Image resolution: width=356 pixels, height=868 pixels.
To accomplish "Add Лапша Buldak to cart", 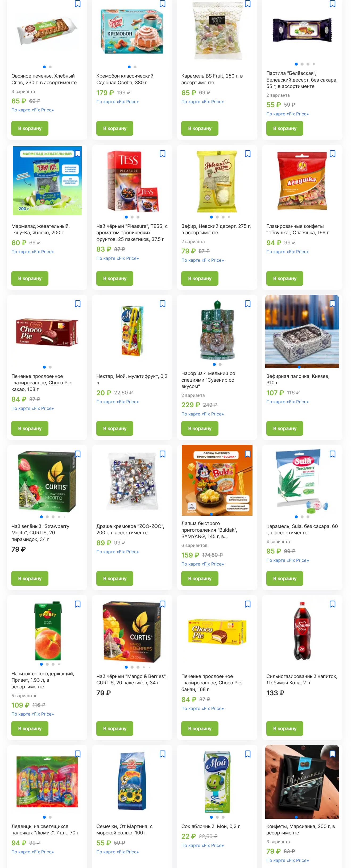I will [200, 579].
